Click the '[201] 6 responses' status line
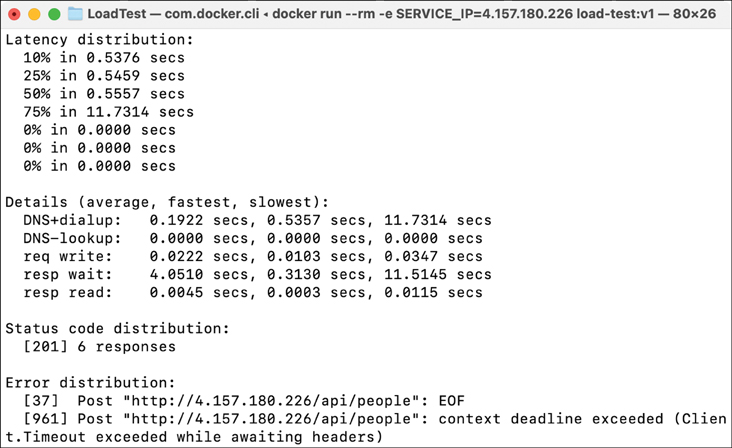Viewport: 732px width, 448px height. pos(100,347)
